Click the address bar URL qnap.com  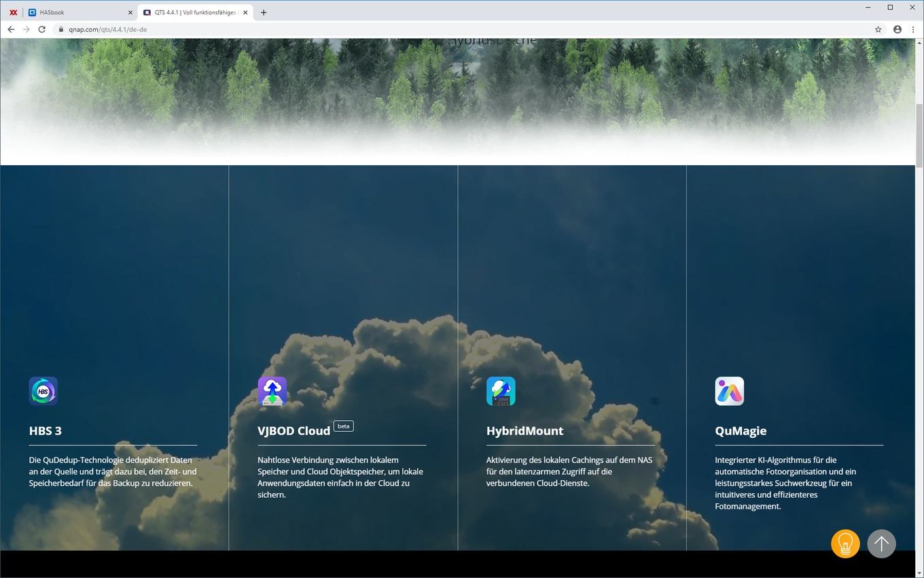pyautogui.click(x=107, y=29)
